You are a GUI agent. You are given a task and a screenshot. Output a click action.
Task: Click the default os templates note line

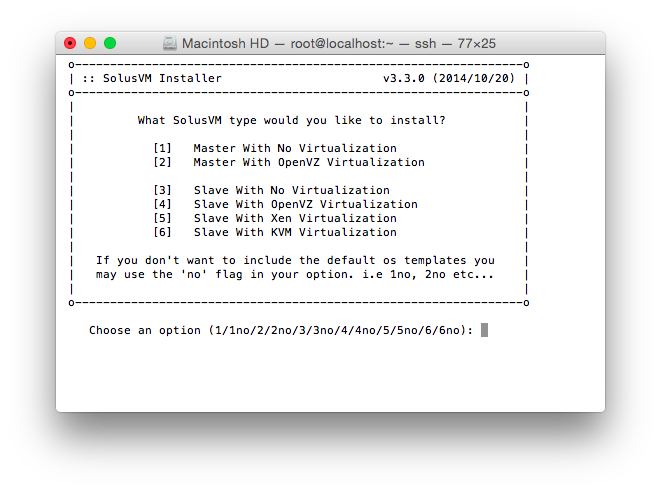pos(295,260)
